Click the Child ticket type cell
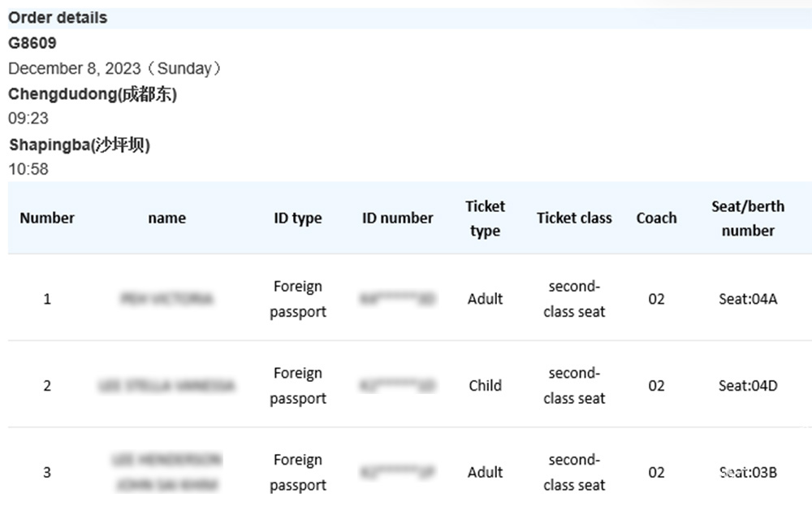This screenshot has width=812, height=511. [485, 386]
